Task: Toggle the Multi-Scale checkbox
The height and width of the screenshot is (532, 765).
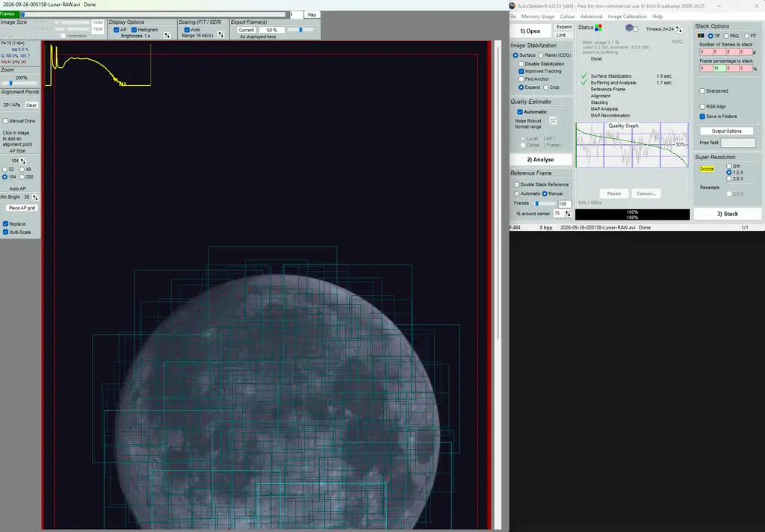Action: (x=5, y=232)
